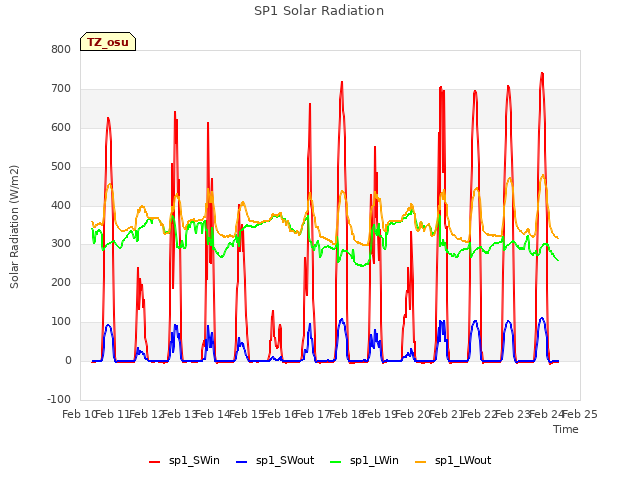
Task: Click the 700 y-axis tick label
Action: click(x=61, y=89)
